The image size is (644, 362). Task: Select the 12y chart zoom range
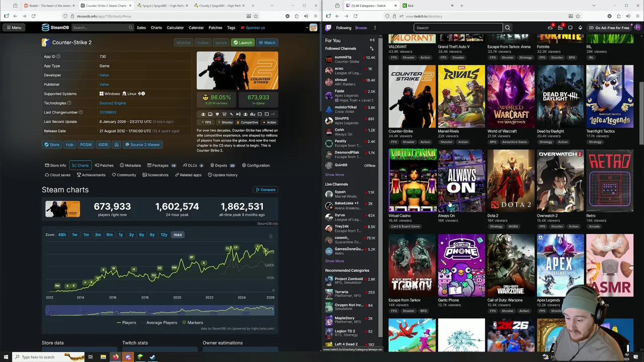(x=164, y=235)
